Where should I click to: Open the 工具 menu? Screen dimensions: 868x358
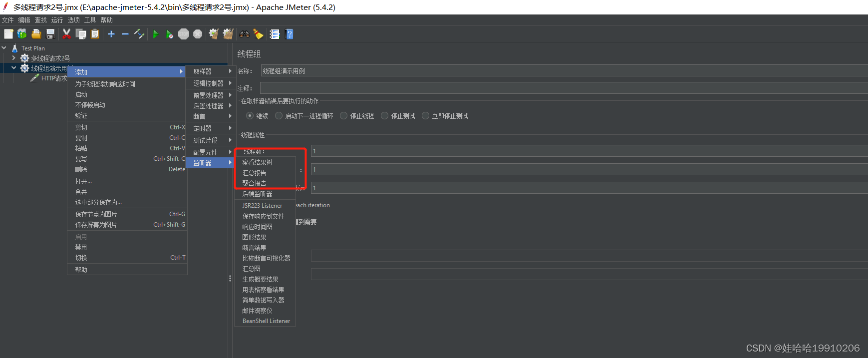tap(90, 20)
